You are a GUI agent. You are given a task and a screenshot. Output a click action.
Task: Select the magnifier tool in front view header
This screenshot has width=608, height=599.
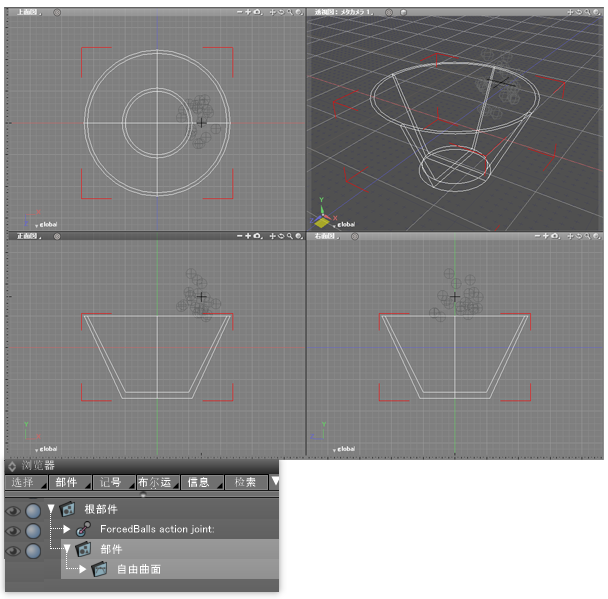point(290,236)
